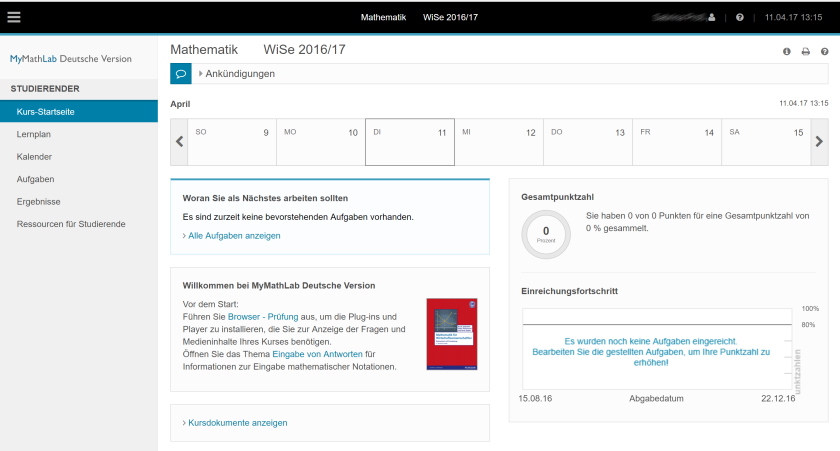This screenshot has height=451, width=840.
Task: Click the Ankündigungen speech bubble icon
Action: (181, 73)
